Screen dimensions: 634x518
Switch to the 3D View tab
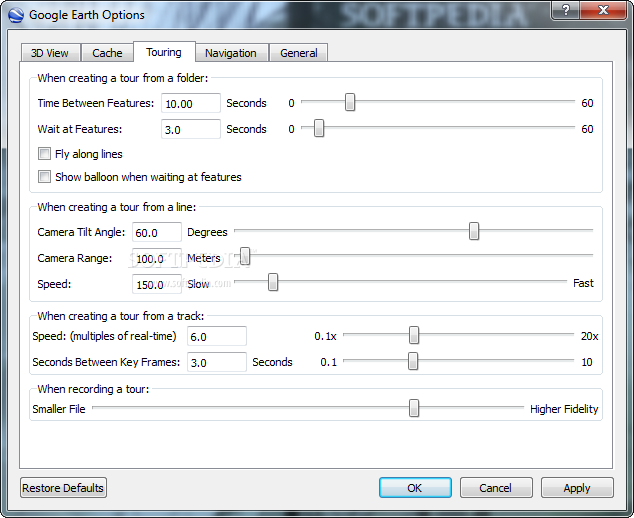click(50, 53)
